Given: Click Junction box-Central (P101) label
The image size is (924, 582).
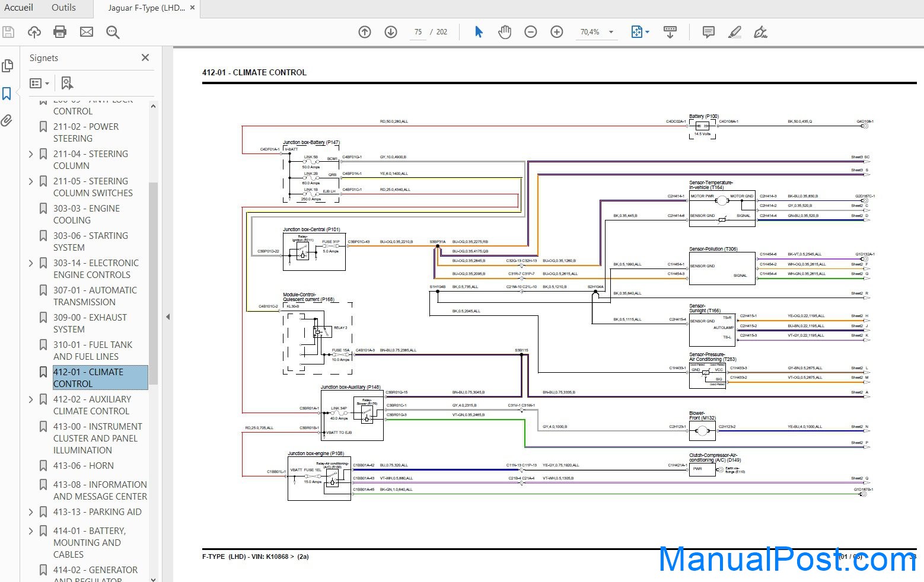Looking at the screenshot, I should click(x=311, y=229).
